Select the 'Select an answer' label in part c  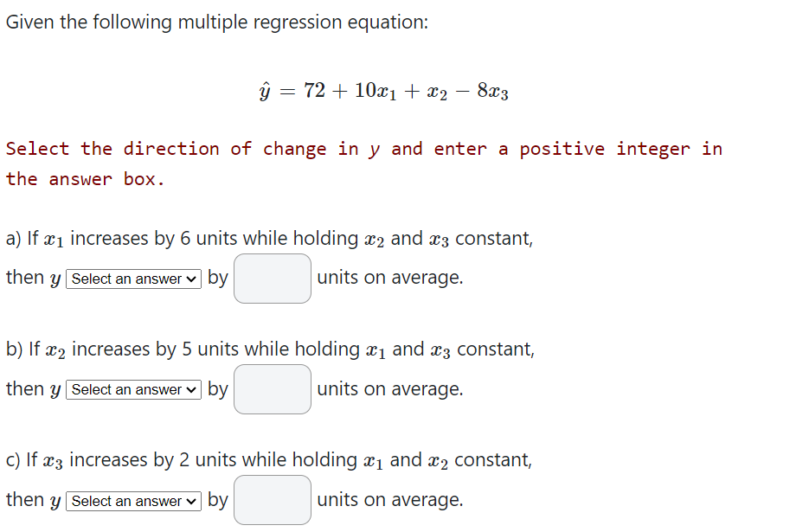click(x=128, y=501)
